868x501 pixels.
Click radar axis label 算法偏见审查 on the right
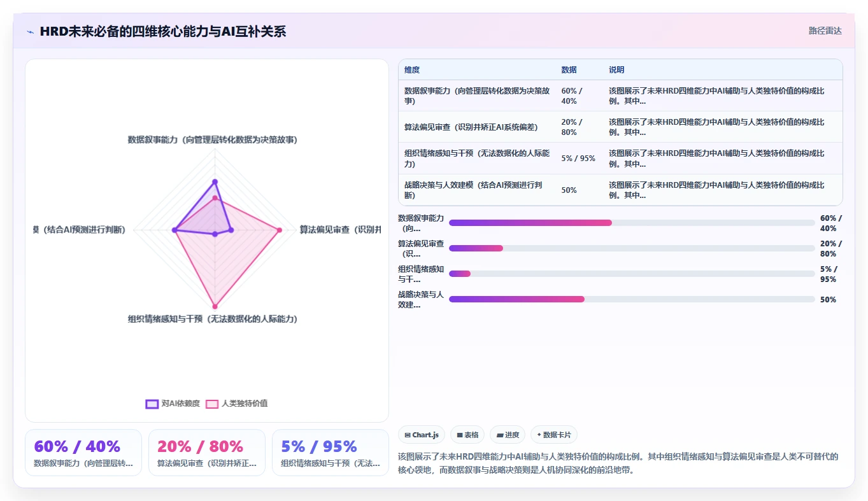[x=340, y=230]
